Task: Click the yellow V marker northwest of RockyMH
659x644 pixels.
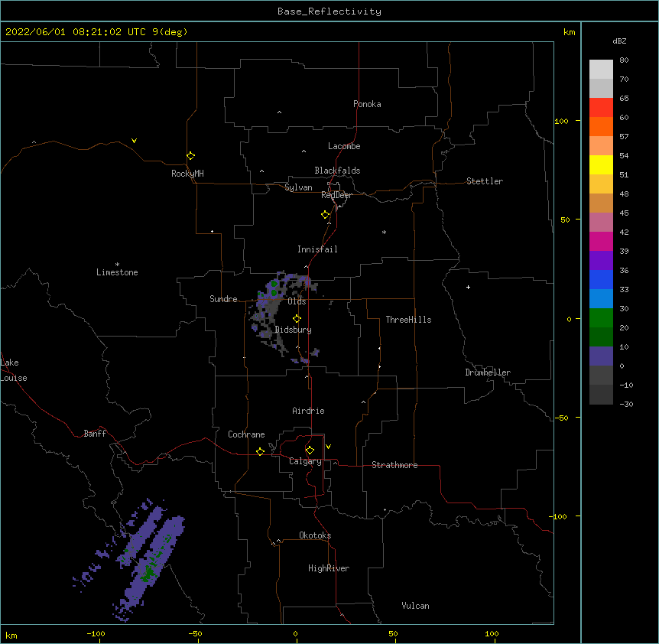Action: click(x=134, y=141)
